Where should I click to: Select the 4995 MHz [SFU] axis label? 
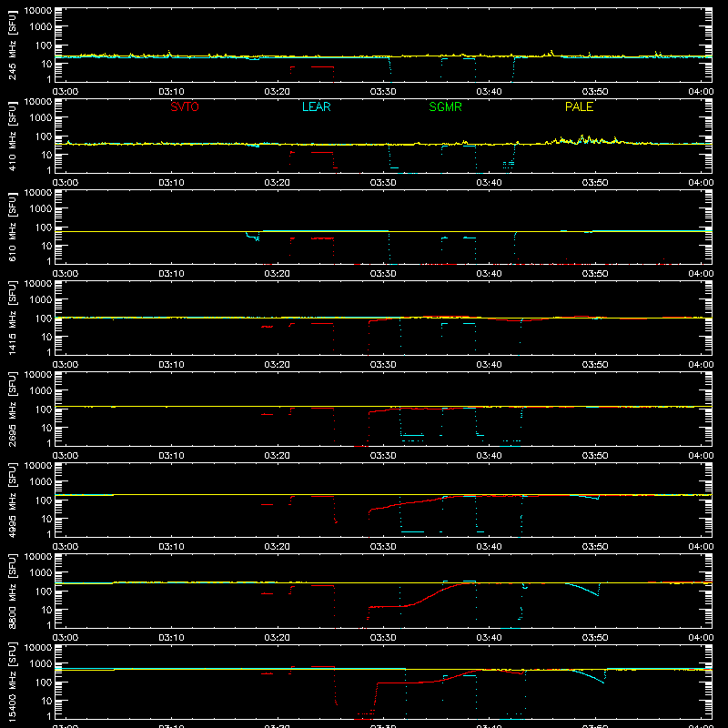pyautogui.click(x=13, y=500)
